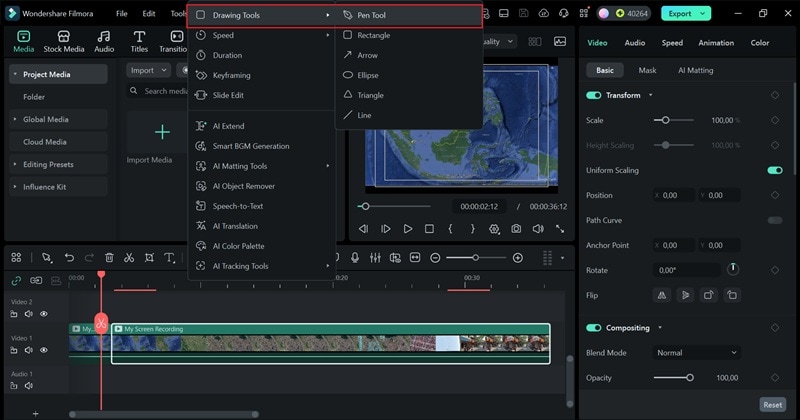Open Duration option in Tools menu
This screenshot has height=420, width=800.
[262, 55]
